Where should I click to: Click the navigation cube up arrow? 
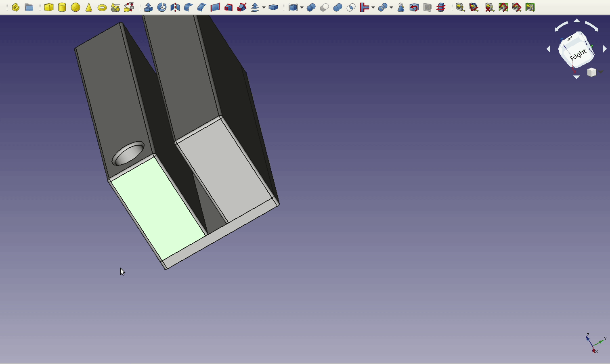click(x=577, y=21)
